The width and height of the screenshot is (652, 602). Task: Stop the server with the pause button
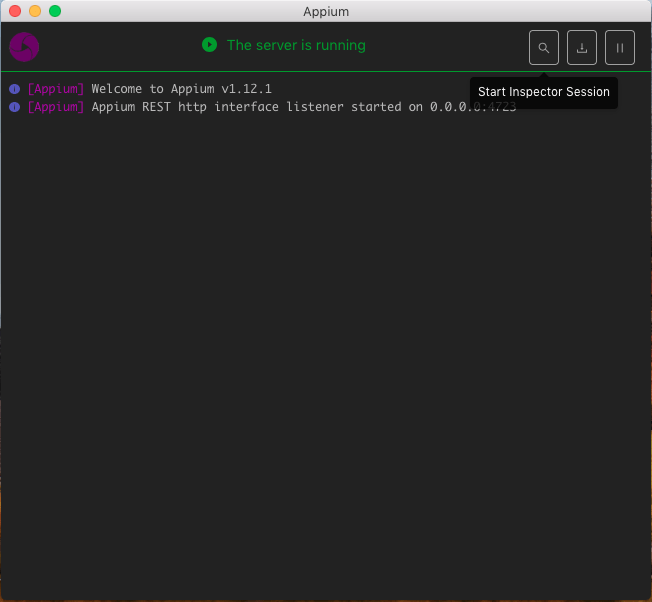pyautogui.click(x=620, y=47)
